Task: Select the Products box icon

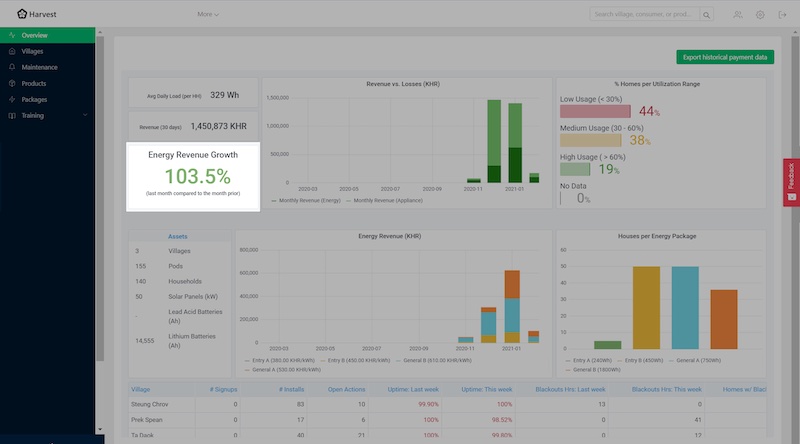Action: pos(12,83)
